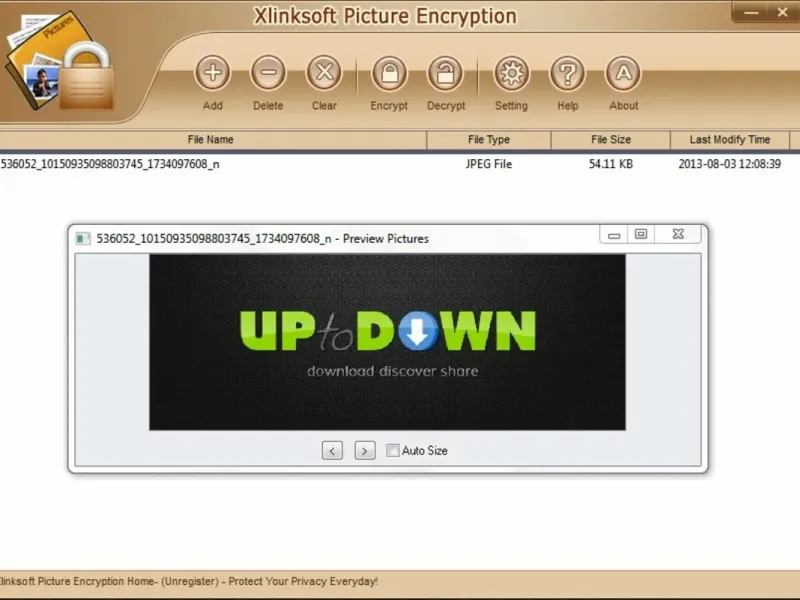Click the 2013-08-03 12:08:39 date cell
Viewport: 800px width, 600px height.
[730, 164]
